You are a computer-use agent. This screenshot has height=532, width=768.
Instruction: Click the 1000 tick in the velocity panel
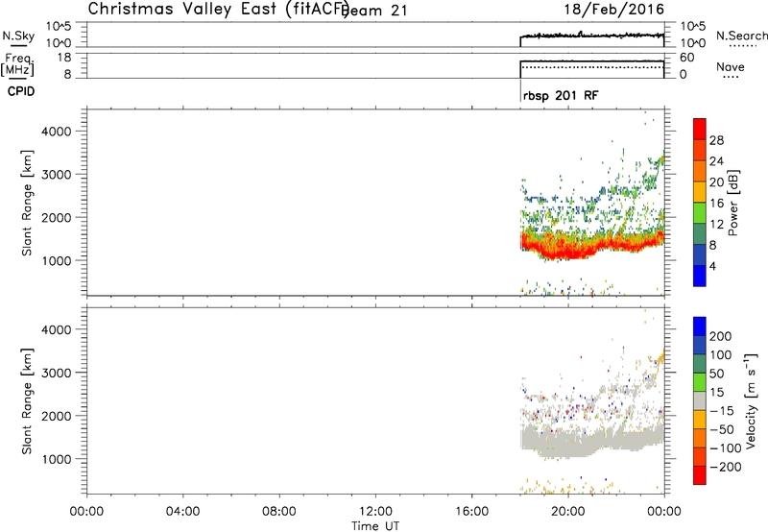[57, 459]
